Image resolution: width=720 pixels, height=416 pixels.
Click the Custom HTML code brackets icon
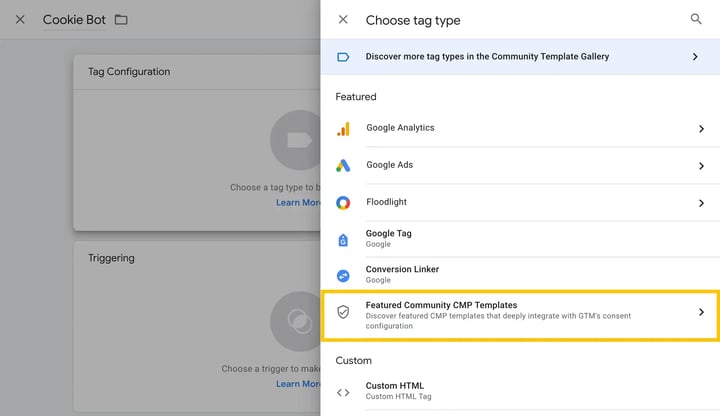343,393
